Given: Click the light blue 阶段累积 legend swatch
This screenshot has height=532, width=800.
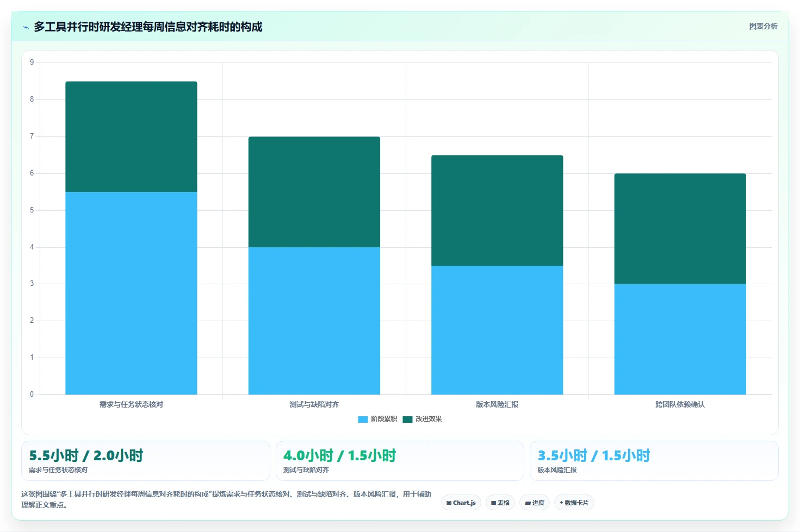Looking at the screenshot, I should [x=363, y=419].
